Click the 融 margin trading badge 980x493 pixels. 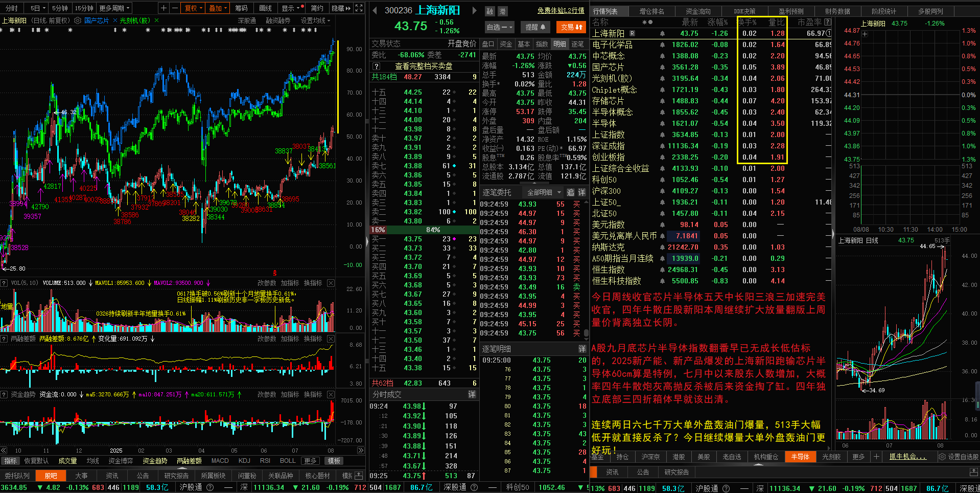click(x=490, y=11)
